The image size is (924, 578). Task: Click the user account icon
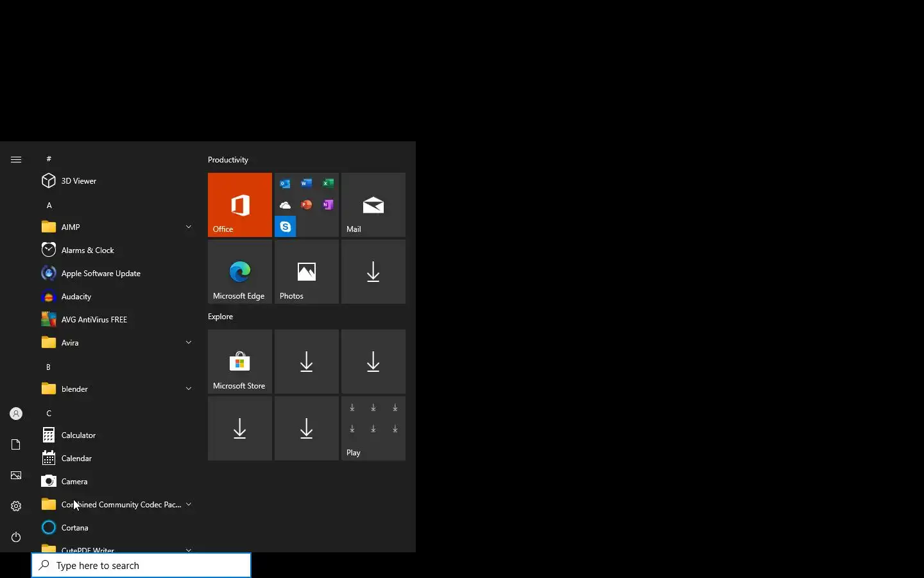(x=16, y=414)
